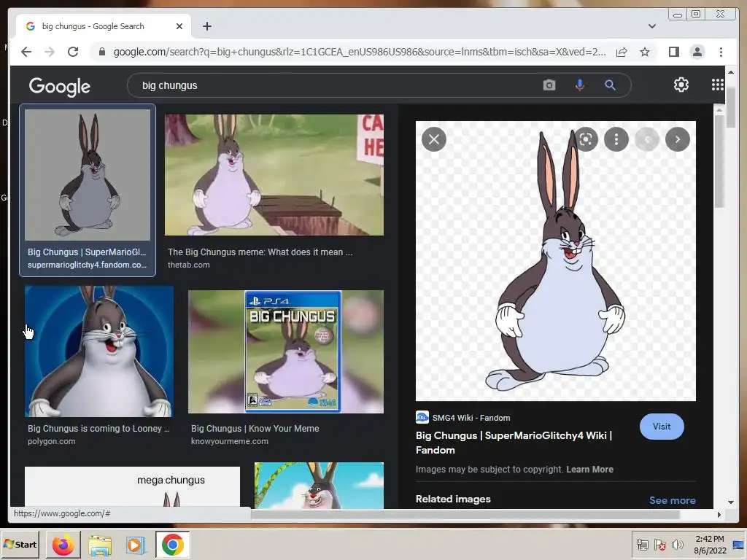Go back using the browser back arrow
Viewport: 747px width, 560px height.
[26, 52]
